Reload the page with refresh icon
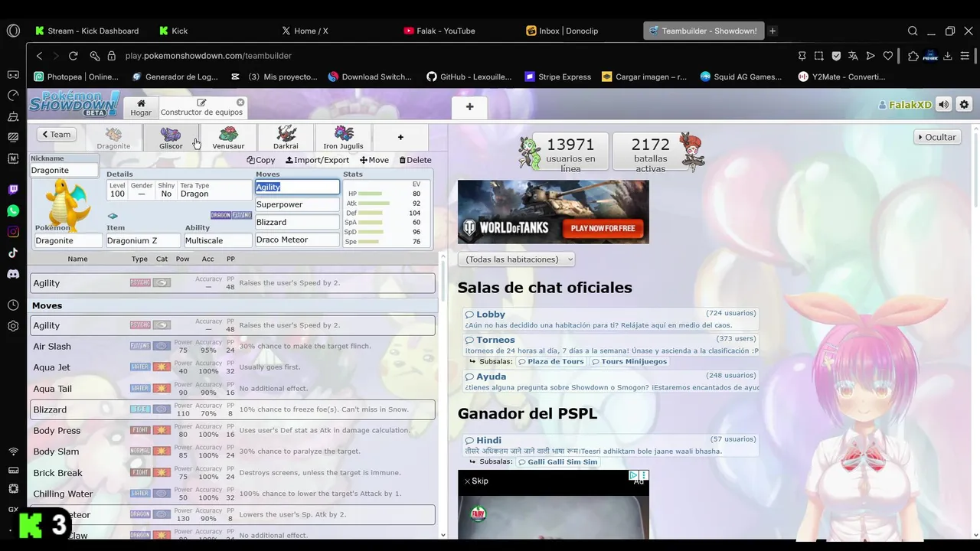This screenshot has height=551, width=980. [x=73, y=56]
